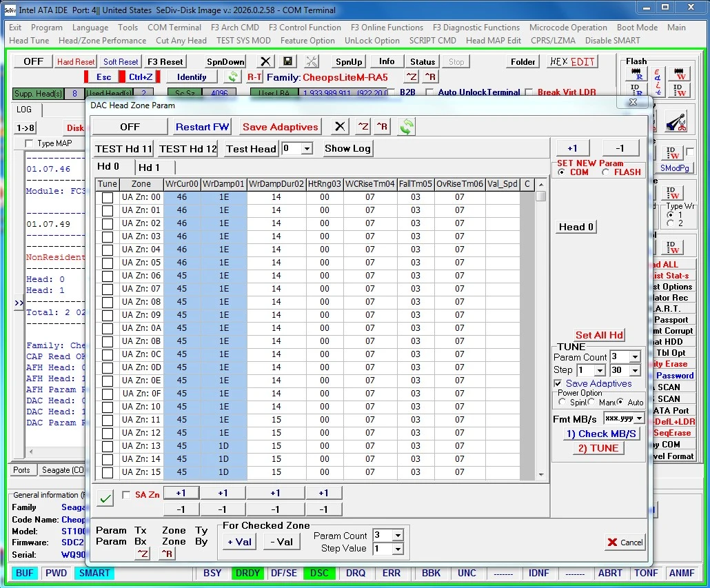This screenshot has width=710, height=588.
Task: Open Head Tune menu
Action: (29, 41)
